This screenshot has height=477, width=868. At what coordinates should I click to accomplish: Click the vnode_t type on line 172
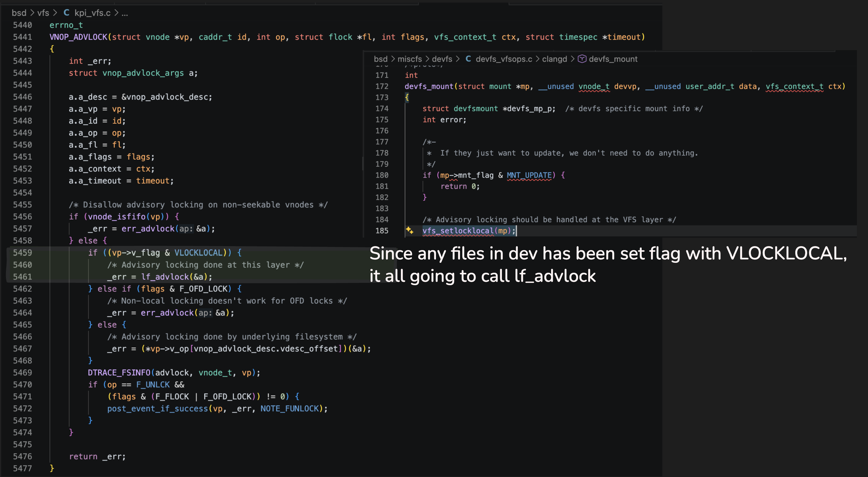point(594,86)
